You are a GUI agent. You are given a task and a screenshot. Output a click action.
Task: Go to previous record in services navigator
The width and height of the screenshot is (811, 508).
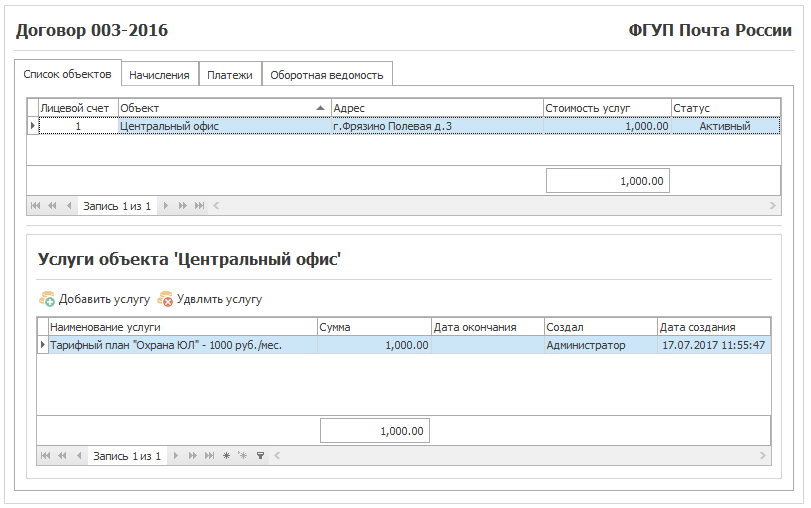click(x=79, y=456)
